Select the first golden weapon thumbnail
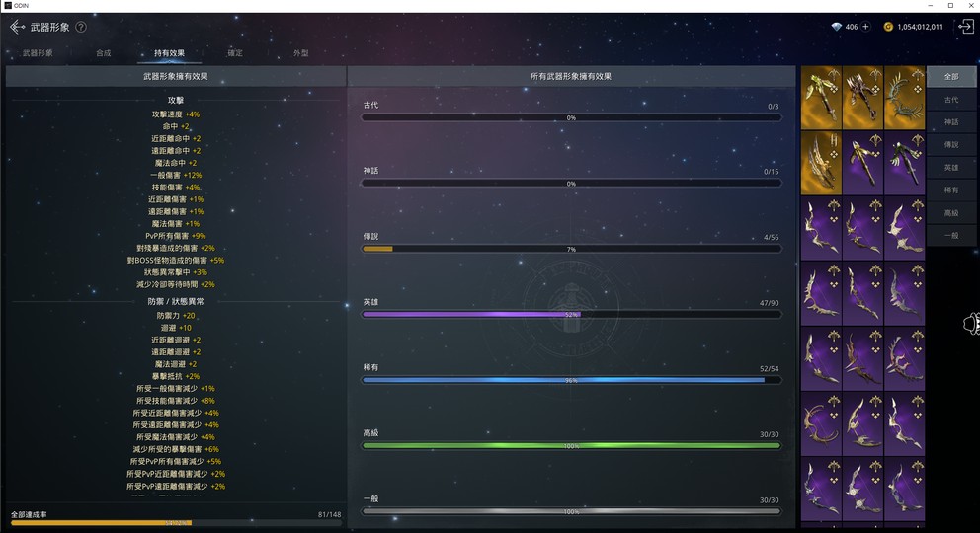 coord(821,98)
